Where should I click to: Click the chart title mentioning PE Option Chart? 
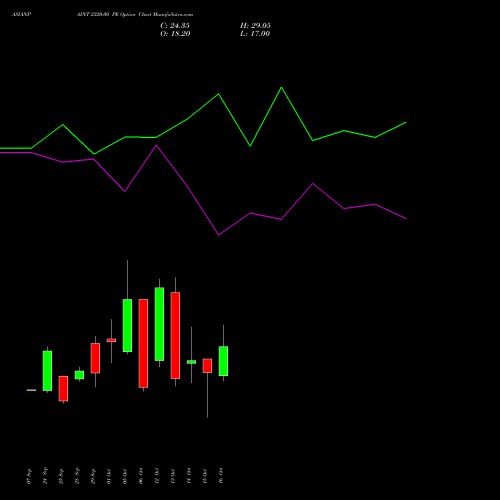[x=135, y=15]
